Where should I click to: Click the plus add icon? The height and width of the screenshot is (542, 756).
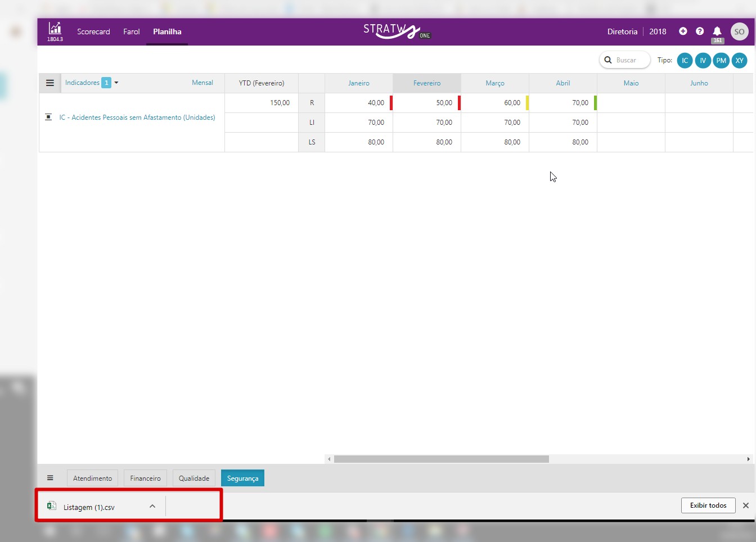pos(683,31)
